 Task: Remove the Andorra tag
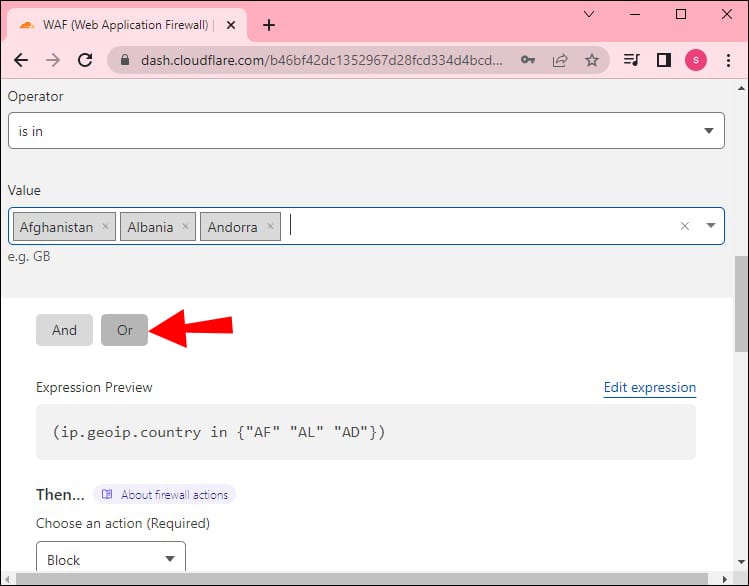point(270,227)
